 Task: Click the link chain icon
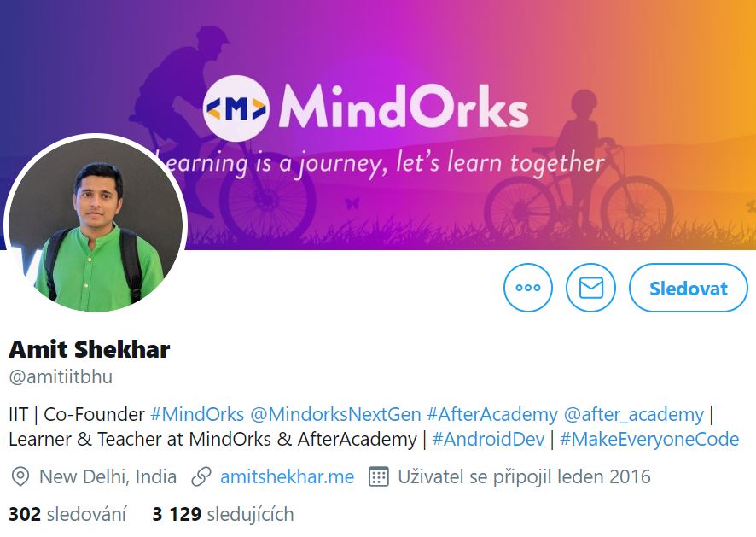click(201, 476)
